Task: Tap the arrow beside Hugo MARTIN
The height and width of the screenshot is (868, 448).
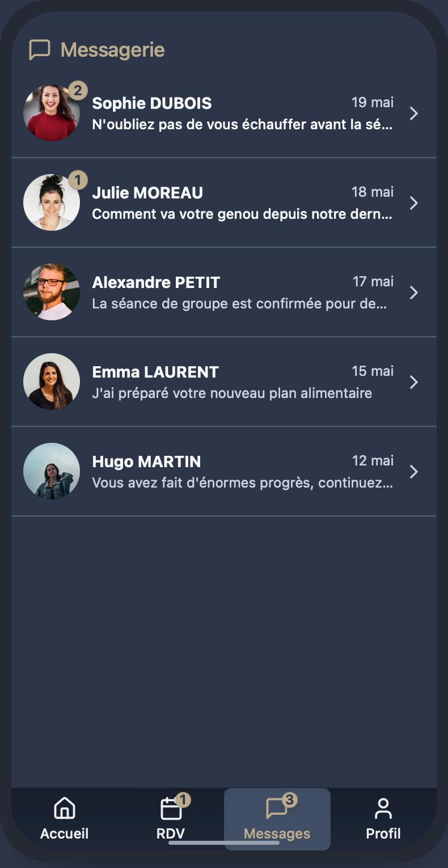Action: [x=414, y=472]
